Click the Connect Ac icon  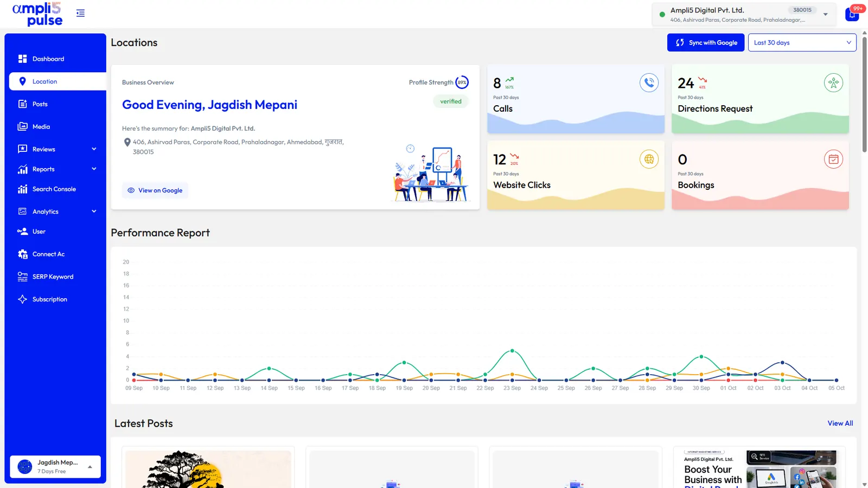pyautogui.click(x=22, y=254)
